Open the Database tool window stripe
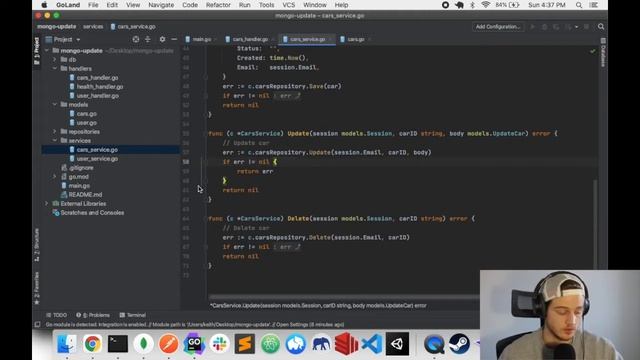Viewport: 640px width, 360px height. coord(603,52)
